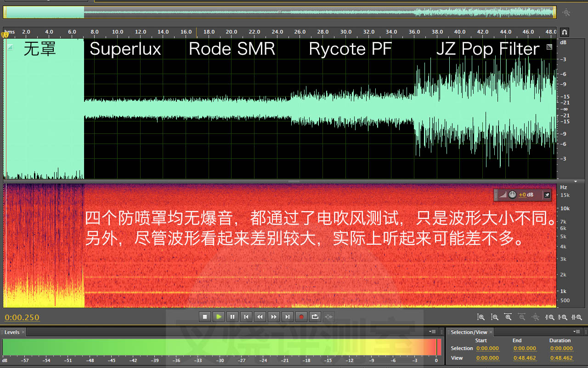
Task: Click the Selection Duration time value
Action: 561,348
